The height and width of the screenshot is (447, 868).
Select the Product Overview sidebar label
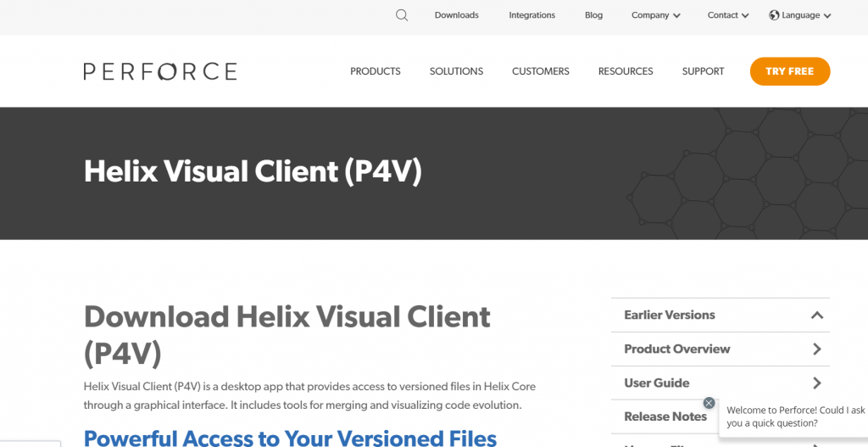(677, 349)
